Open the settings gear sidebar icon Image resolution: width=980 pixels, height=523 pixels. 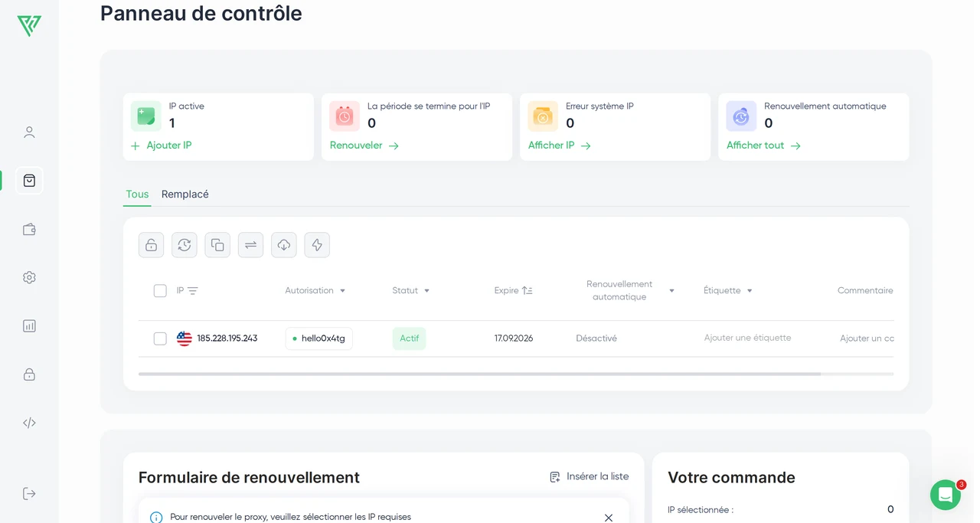tap(29, 277)
